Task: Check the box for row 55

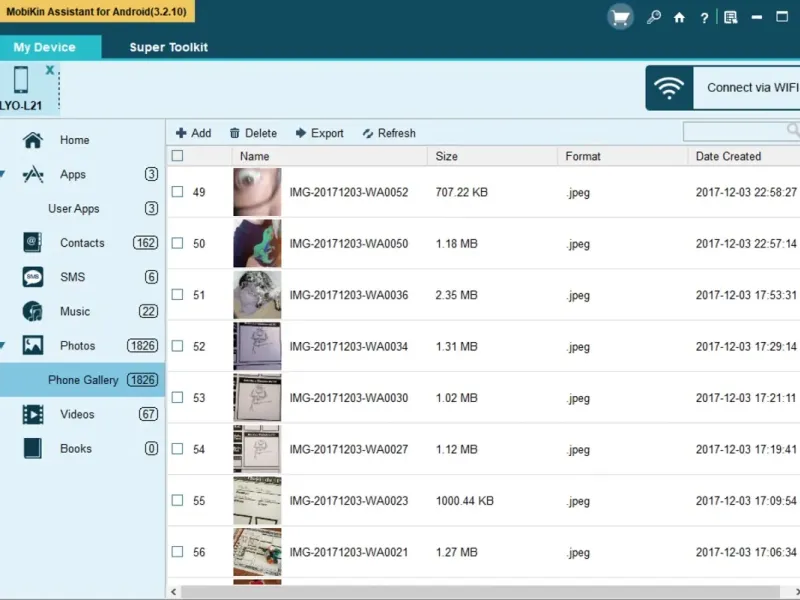Action: click(177, 500)
